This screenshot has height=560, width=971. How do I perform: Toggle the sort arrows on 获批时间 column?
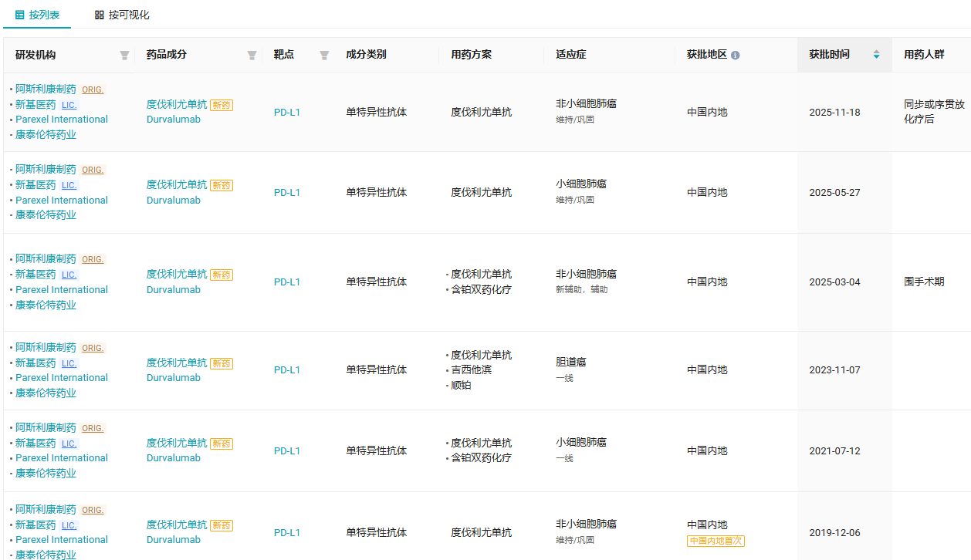(876, 55)
